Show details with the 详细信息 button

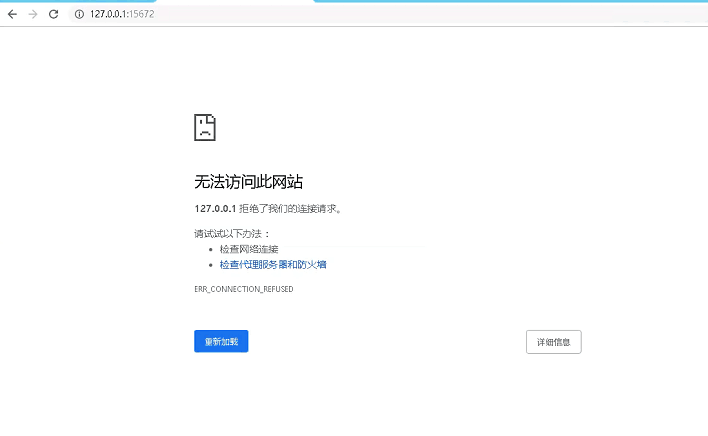coord(553,342)
